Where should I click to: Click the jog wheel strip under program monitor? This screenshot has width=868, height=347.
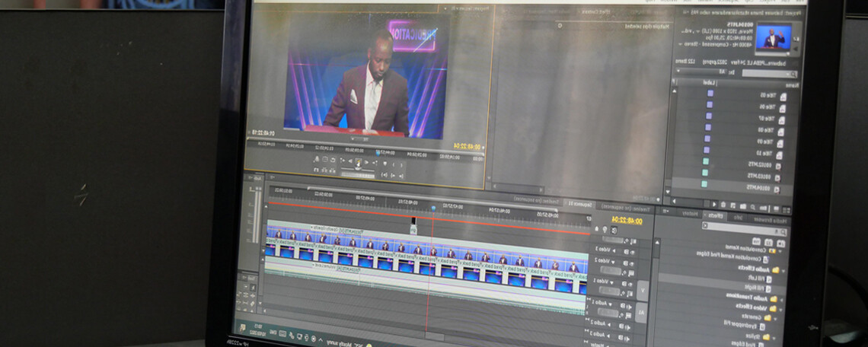358,175
